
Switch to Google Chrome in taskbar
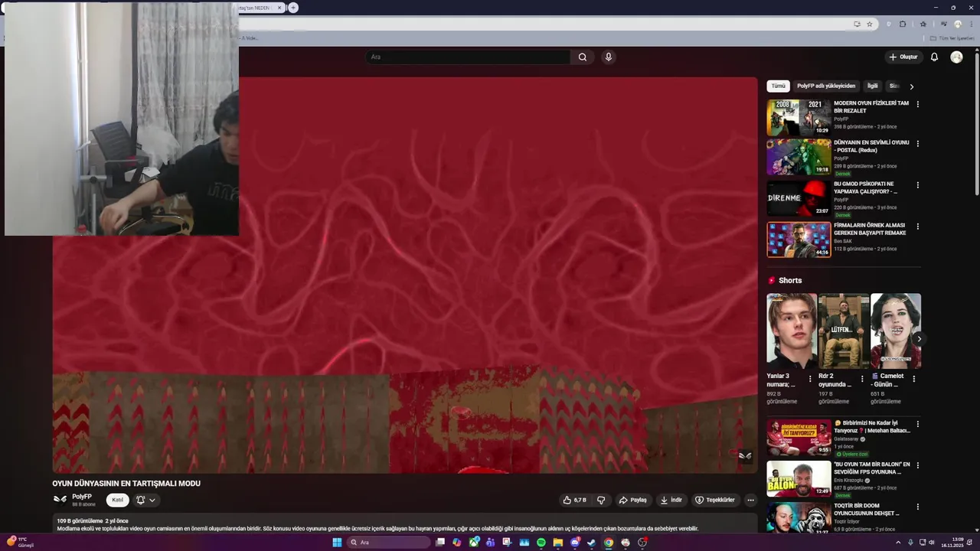(609, 543)
